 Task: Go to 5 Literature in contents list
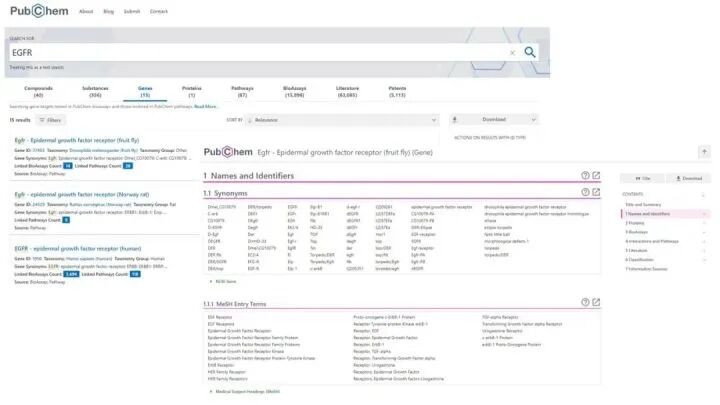click(x=636, y=251)
